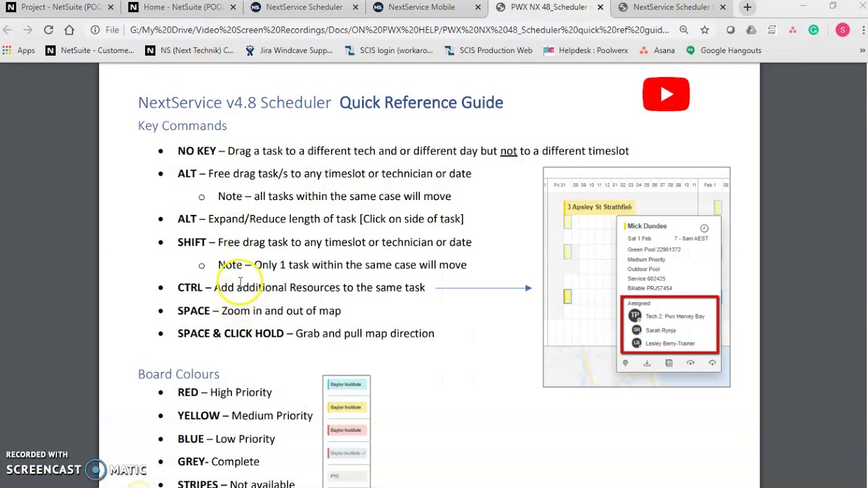Click CTRL Add additional Resources line

(x=301, y=287)
